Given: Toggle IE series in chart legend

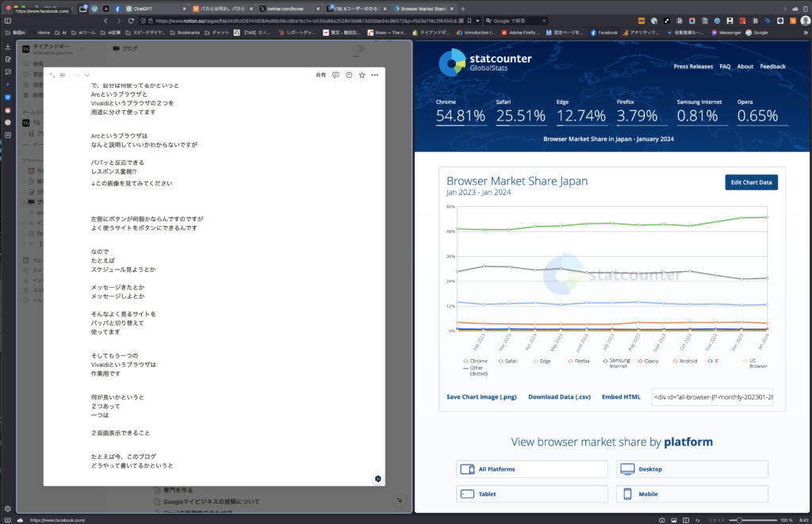Looking at the screenshot, I should point(713,361).
